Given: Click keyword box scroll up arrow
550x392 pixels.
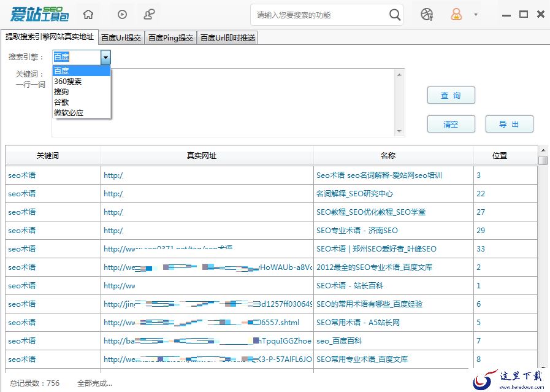Looking at the screenshot, I should (x=399, y=74).
